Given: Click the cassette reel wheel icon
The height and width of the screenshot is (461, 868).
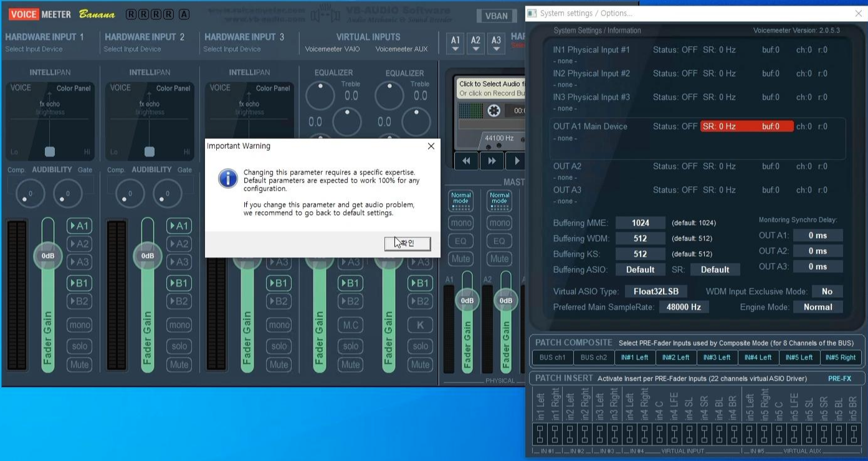Looking at the screenshot, I should tap(494, 111).
